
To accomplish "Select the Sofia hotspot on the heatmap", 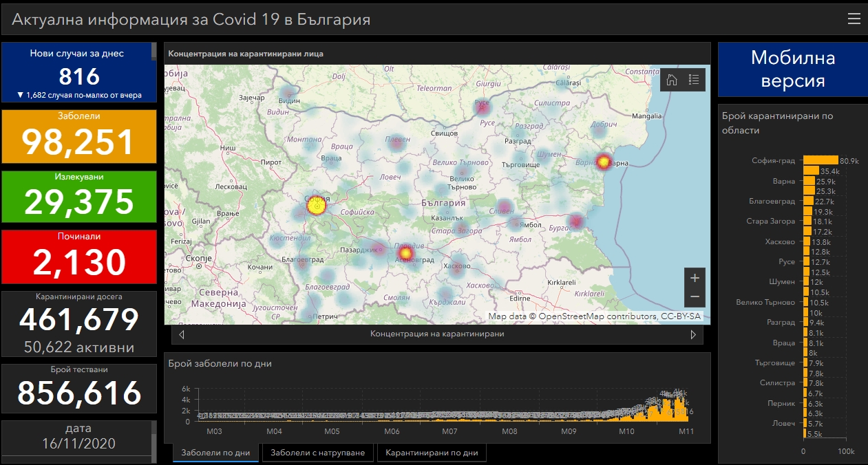I will pyautogui.click(x=316, y=204).
